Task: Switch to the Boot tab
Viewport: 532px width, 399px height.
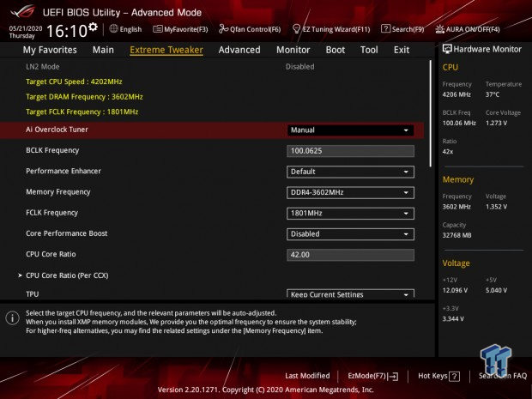Action: point(336,50)
